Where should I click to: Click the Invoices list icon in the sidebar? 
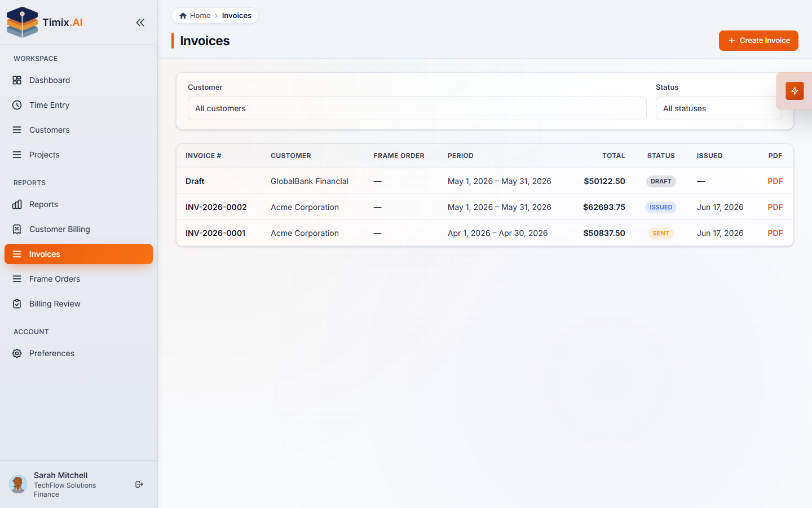[17, 254]
